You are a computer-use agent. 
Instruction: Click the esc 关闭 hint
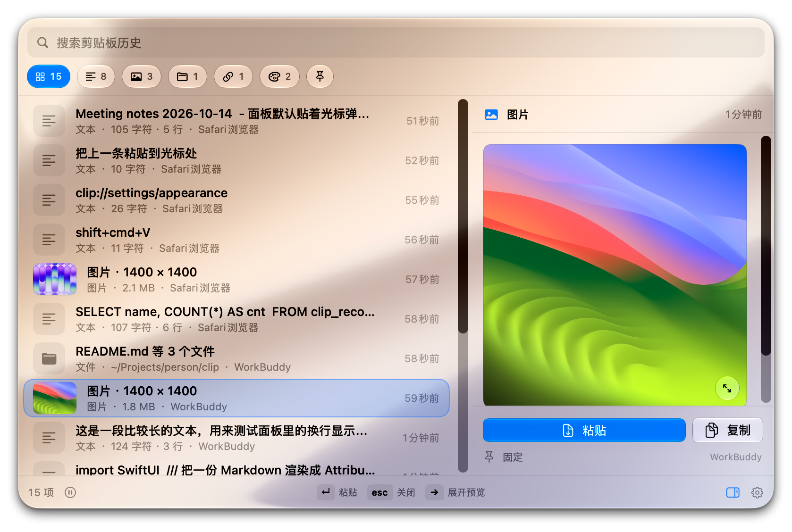tap(391, 492)
